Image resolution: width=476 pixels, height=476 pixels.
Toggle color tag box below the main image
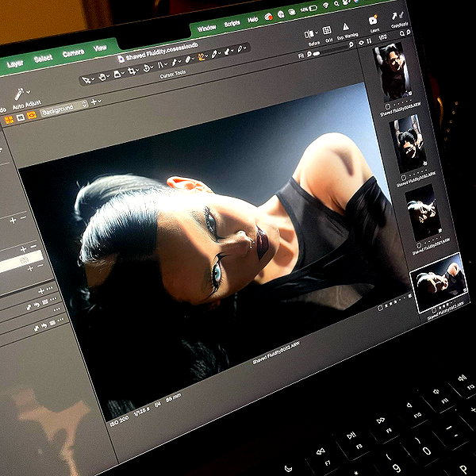380,308
